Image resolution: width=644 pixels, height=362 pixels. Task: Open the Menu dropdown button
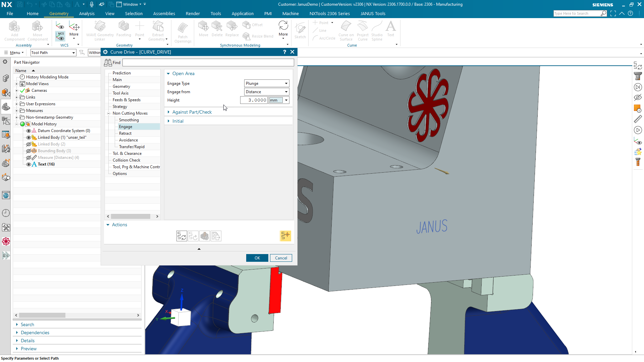coord(14,53)
